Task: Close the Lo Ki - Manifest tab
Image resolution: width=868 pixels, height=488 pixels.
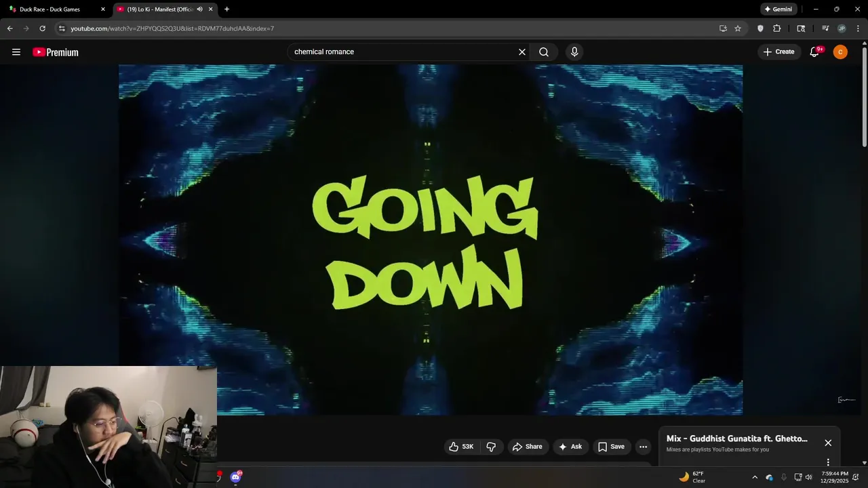Action: pyautogui.click(x=211, y=9)
